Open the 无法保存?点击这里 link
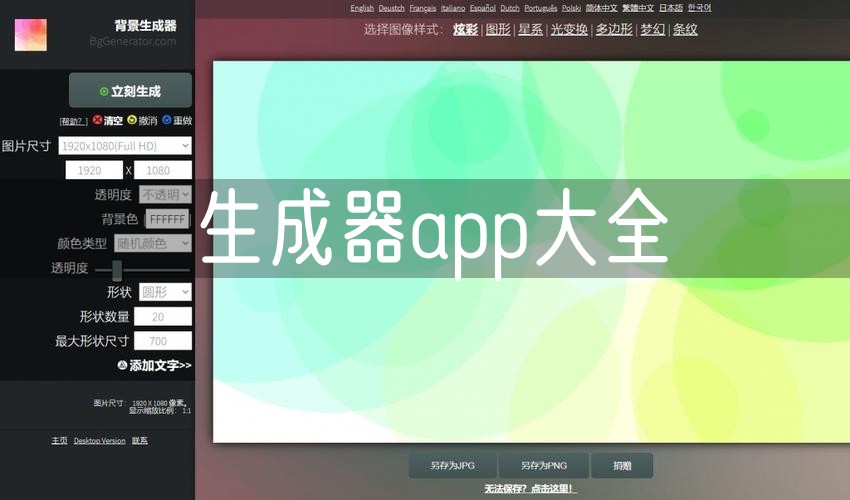The width and height of the screenshot is (850, 500). [530, 489]
